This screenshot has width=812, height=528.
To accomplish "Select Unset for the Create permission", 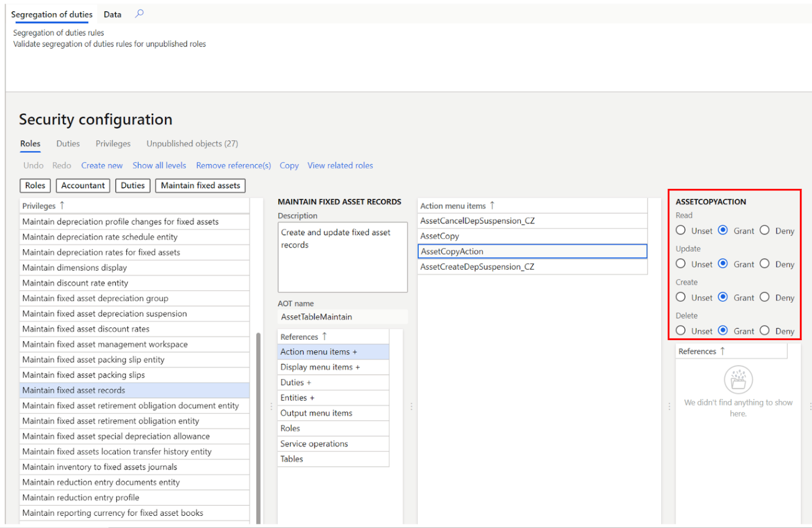I will tap(680, 297).
